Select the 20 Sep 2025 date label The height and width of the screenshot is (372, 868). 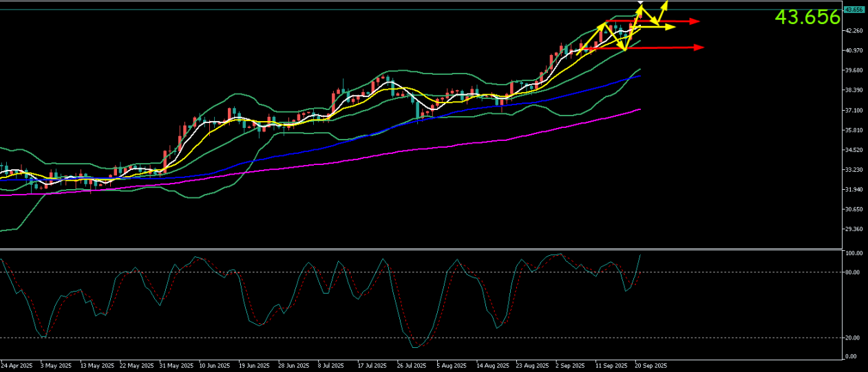(650, 366)
